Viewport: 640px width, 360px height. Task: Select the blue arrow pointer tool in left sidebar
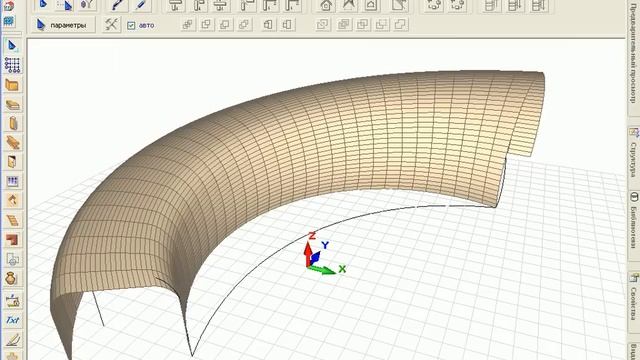point(12,46)
